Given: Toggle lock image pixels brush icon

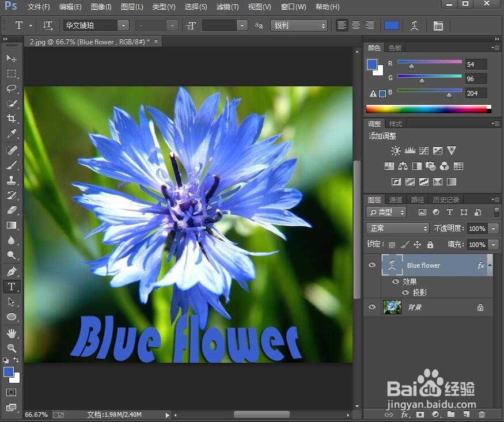Looking at the screenshot, I should (405, 245).
